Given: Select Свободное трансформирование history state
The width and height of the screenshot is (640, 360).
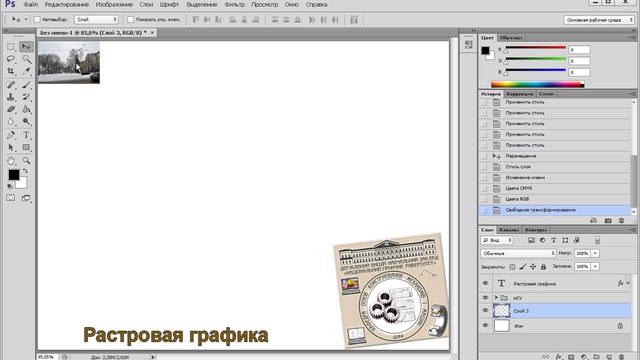Looking at the screenshot, I should [555, 210].
